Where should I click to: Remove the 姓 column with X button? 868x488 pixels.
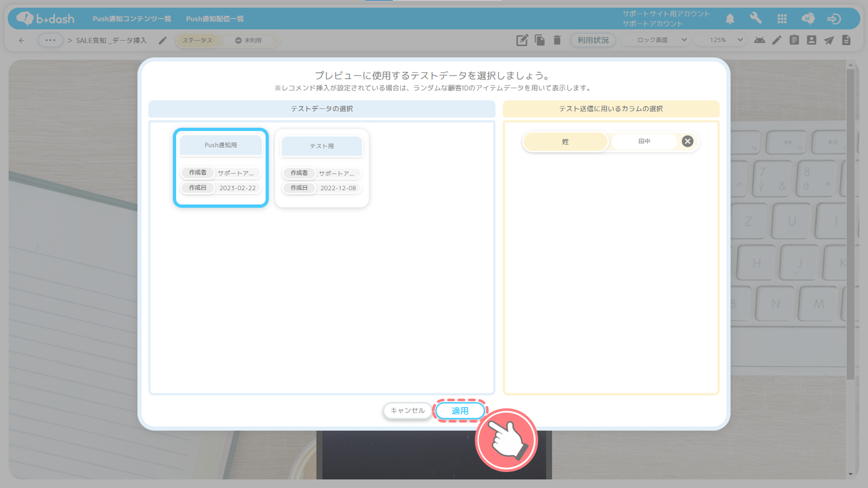[x=687, y=141]
